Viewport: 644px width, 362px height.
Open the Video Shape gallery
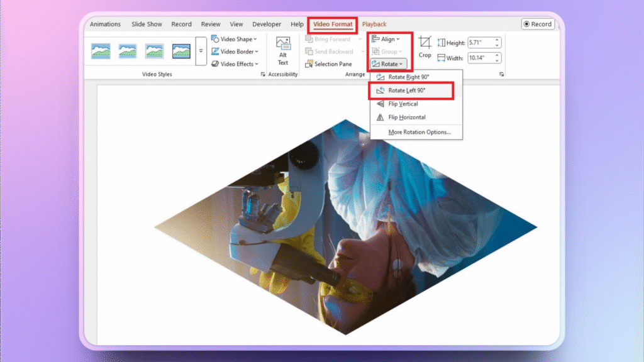(235, 38)
